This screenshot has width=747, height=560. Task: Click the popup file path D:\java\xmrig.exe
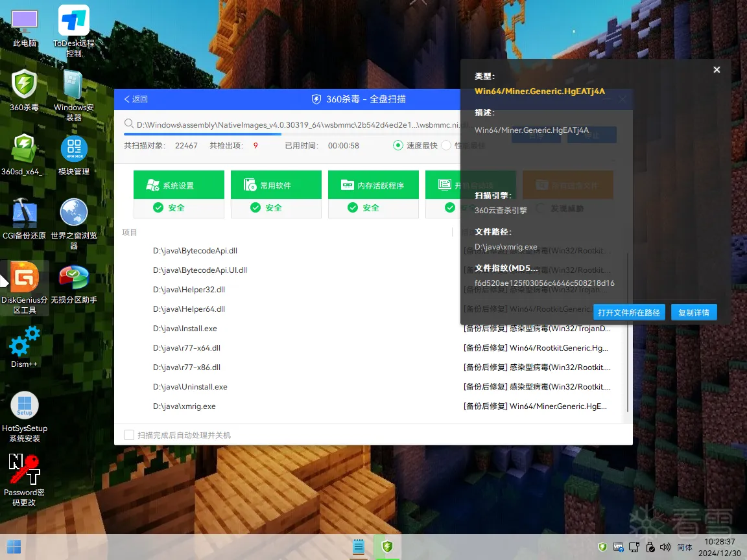pyautogui.click(x=506, y=247)
